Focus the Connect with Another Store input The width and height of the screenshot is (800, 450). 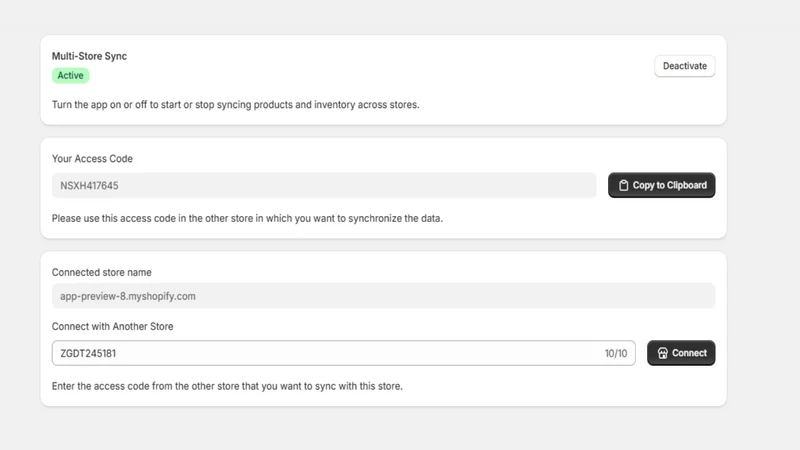pyautogui.click(x=343, y=353)
